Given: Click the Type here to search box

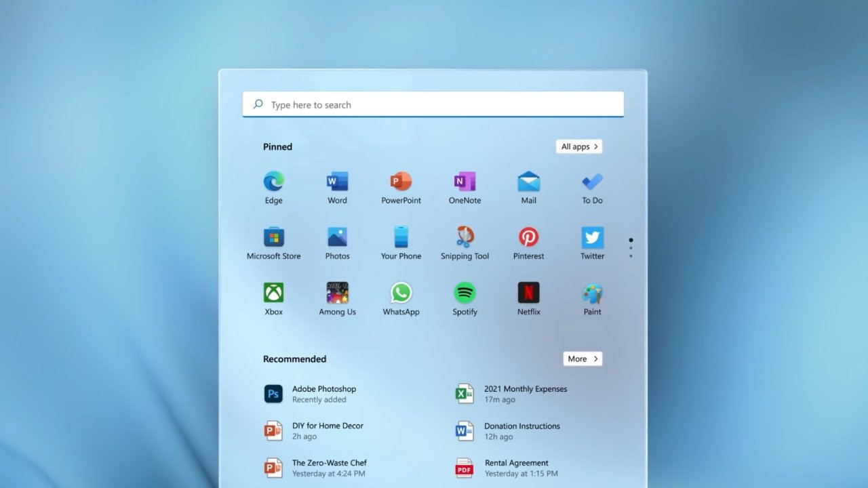Looking at the screenshot, I should (433, 105).
